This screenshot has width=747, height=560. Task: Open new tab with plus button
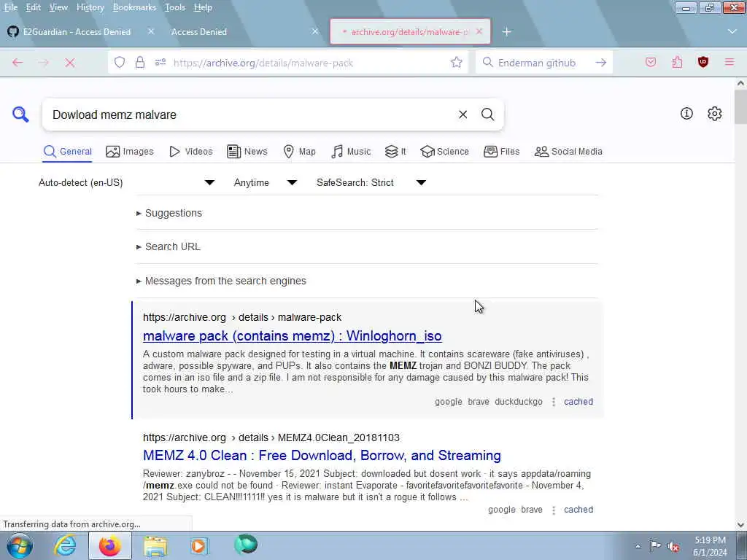point(506,31)
